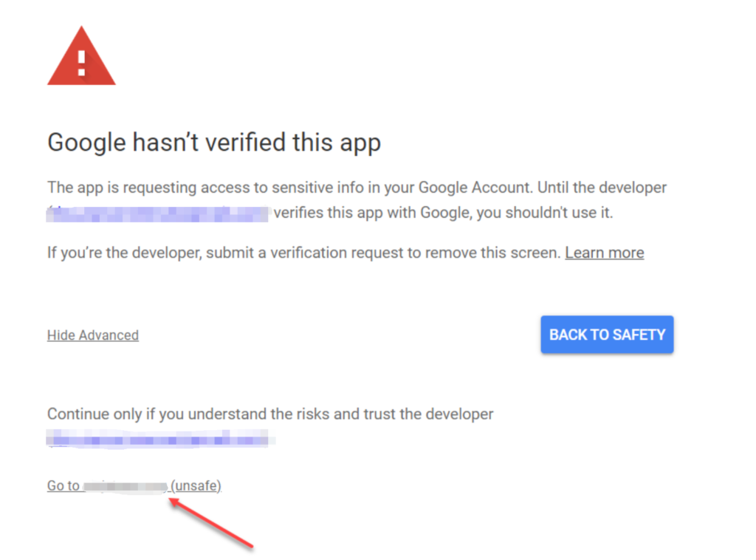This screenshot has width=756, height=560.
Task: Follow the Go to (unsafe) link
Action: pos(134,485)
